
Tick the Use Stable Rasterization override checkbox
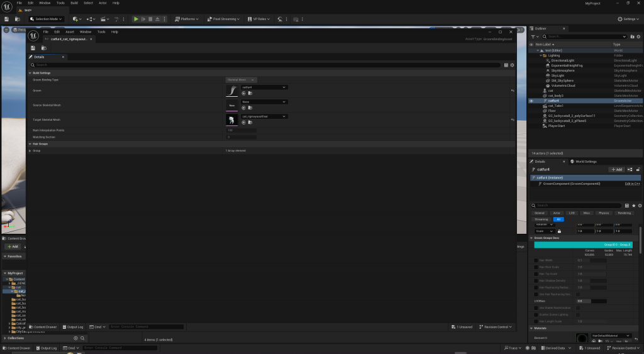tap(536, 308)
